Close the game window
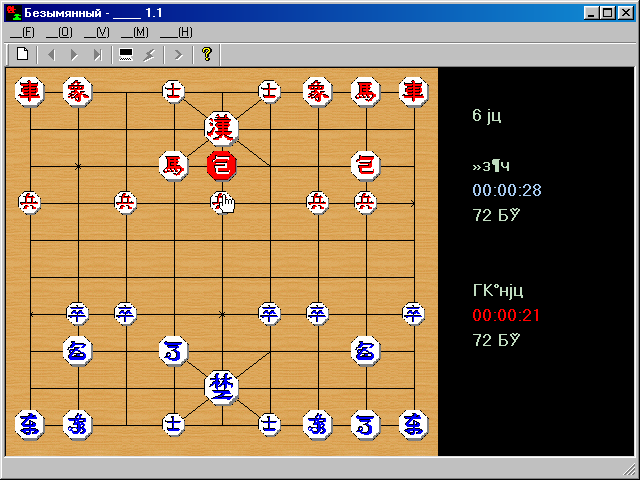 [626, 13]
